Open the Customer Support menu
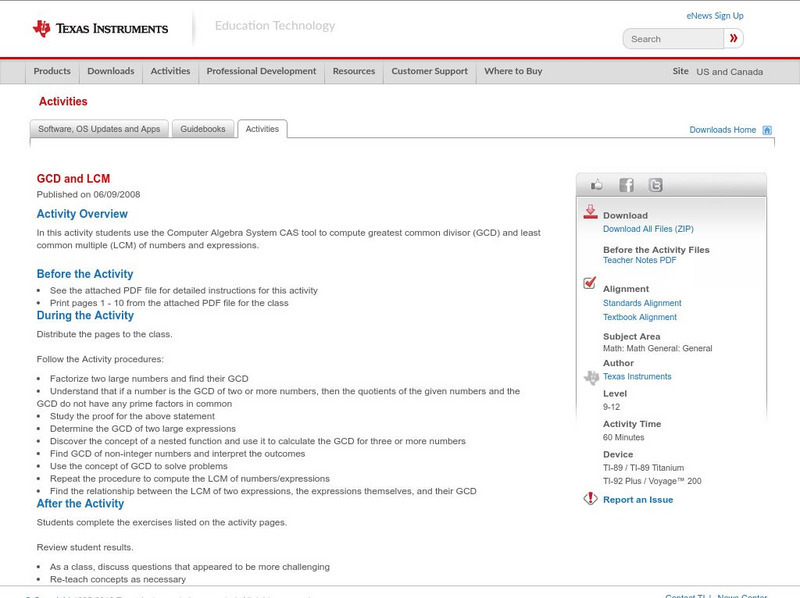 (430, 71)
